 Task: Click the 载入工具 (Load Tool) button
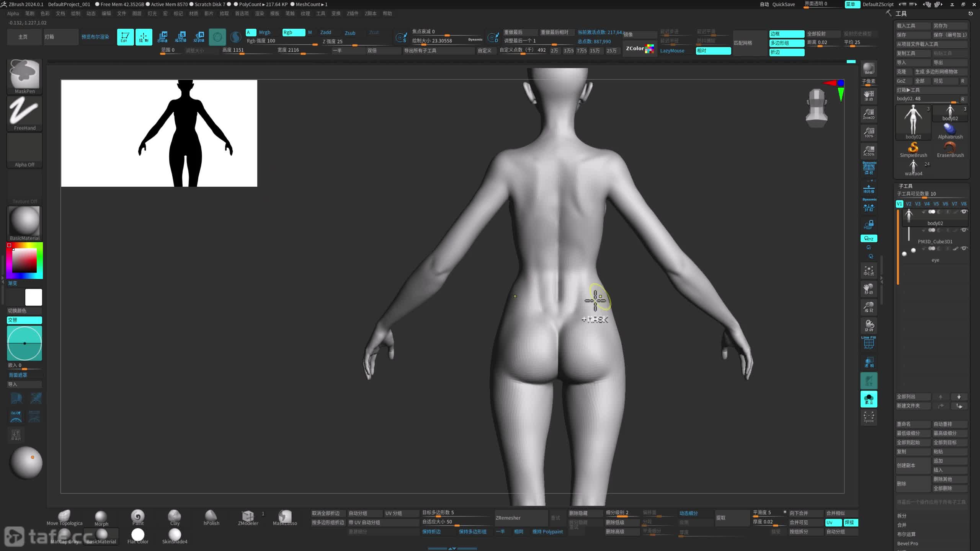click(x=913, y=26)
